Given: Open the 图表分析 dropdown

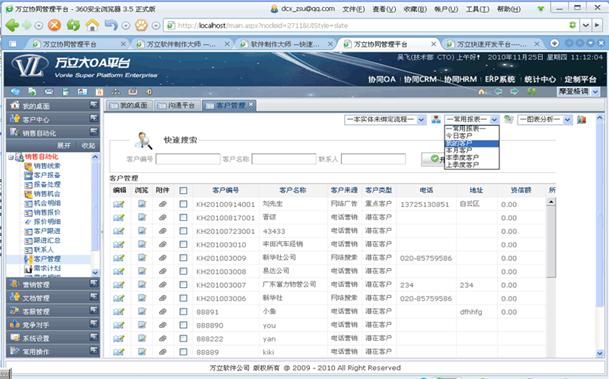Looking at the screenshot, I should coord(545,120).
